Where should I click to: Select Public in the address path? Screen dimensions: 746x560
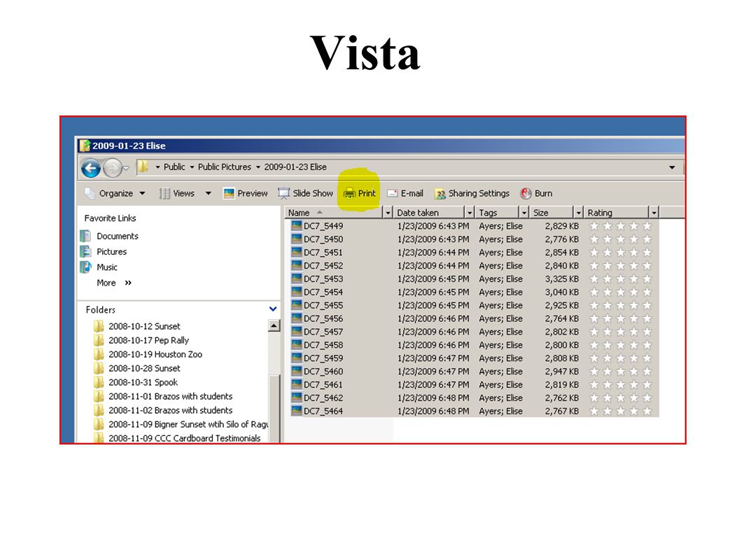point(174,167)
